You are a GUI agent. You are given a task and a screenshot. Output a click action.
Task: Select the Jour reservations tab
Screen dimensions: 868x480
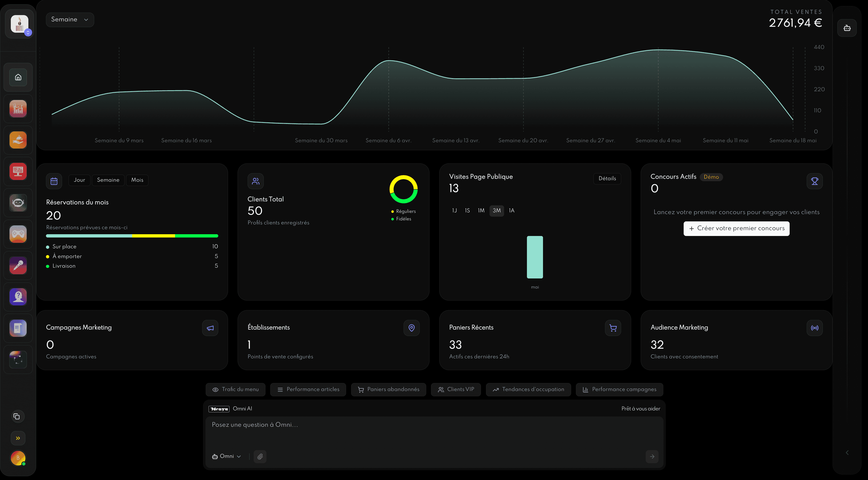coord(80,180)
